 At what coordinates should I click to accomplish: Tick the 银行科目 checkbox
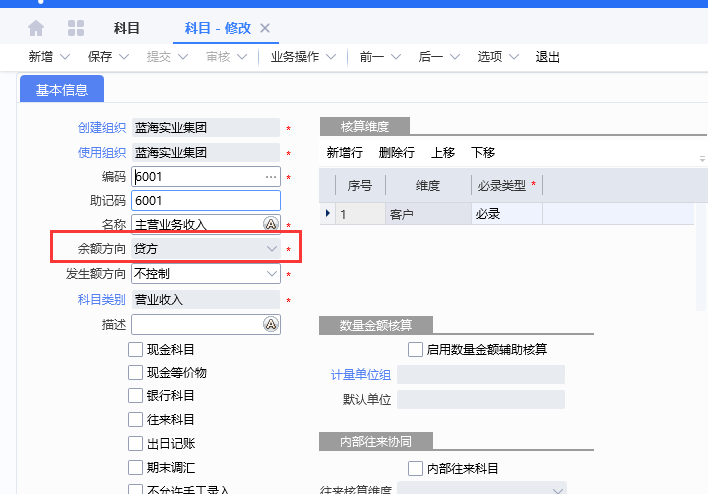pos(136,396)
